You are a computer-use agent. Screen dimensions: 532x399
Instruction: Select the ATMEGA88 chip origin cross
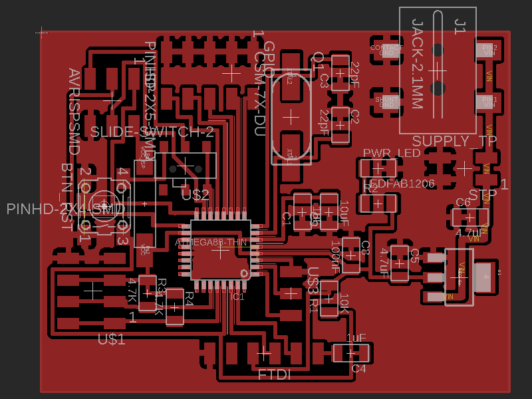[x=221, y=251]
